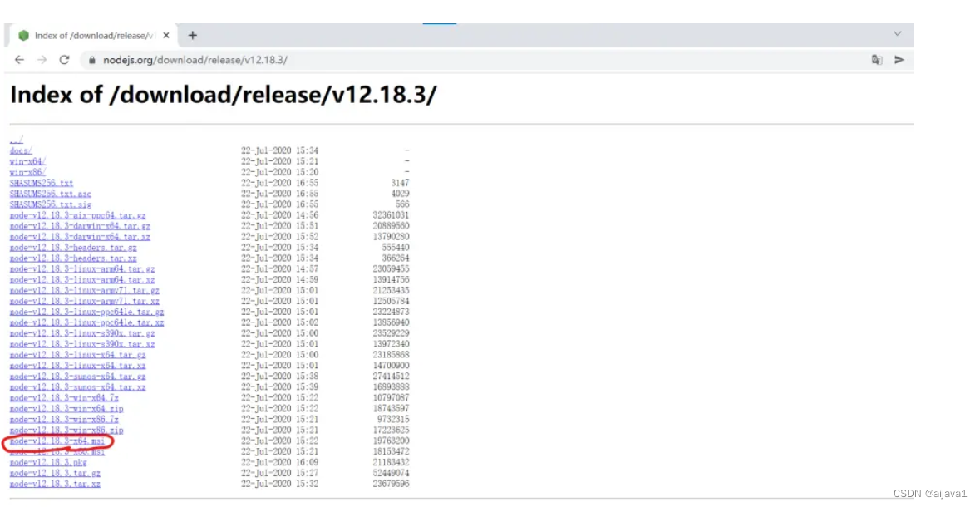Image resolution: width=980 pixels, height=507 pixels.
Task: Click the page heading Index of /download/release/v12.18.3/
Action: (223, 95)
